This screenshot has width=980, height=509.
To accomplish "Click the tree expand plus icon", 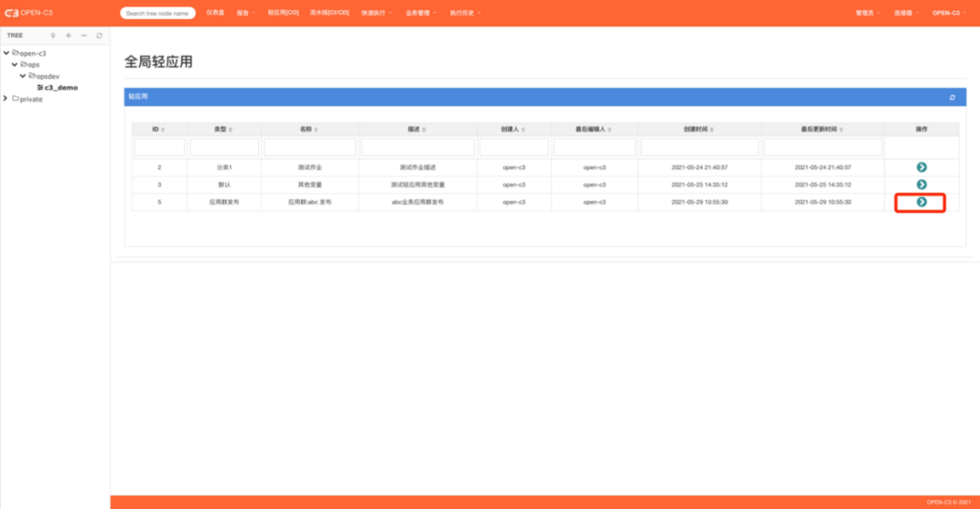I will click(x=69, y=36).
